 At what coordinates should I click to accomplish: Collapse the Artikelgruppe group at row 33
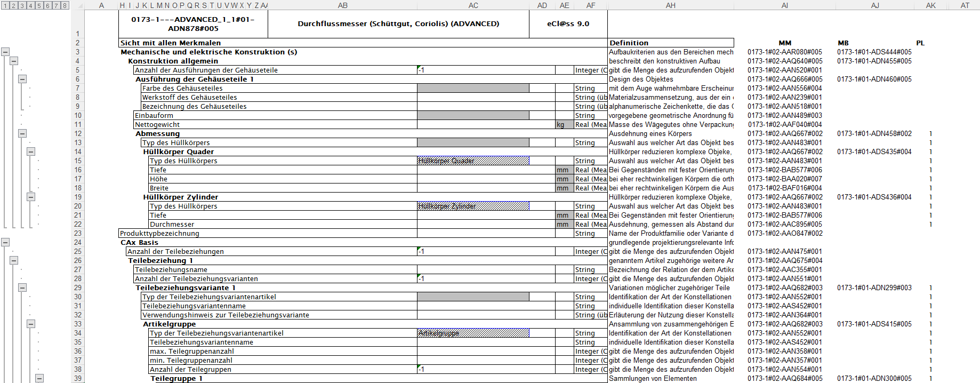[x=31, y=324]
